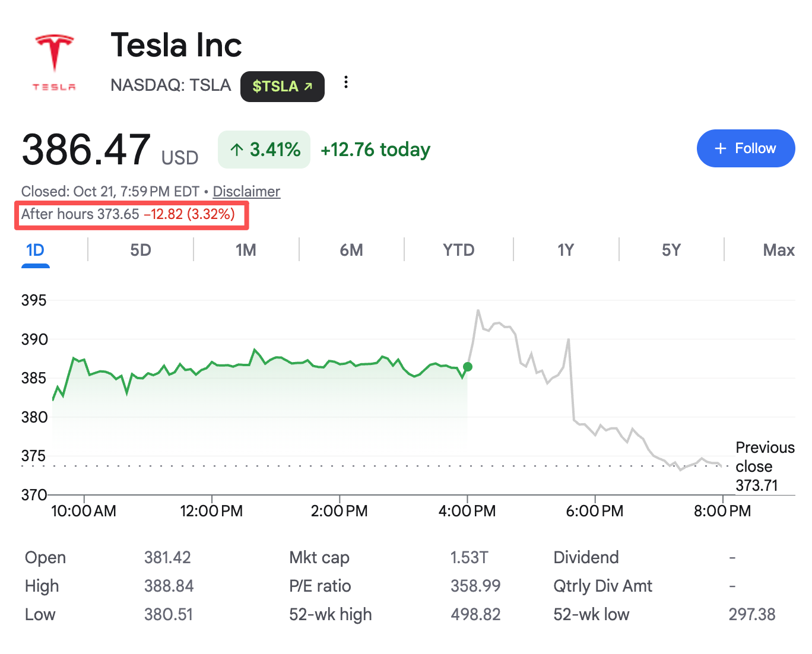Open the three-dot more options menu
Screen dimensions: 812x654
pyautogui.click(x=346, y=82)
